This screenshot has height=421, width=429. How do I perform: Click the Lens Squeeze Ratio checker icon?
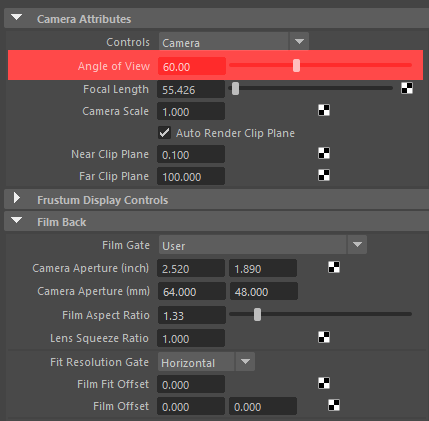click(324, 337)
